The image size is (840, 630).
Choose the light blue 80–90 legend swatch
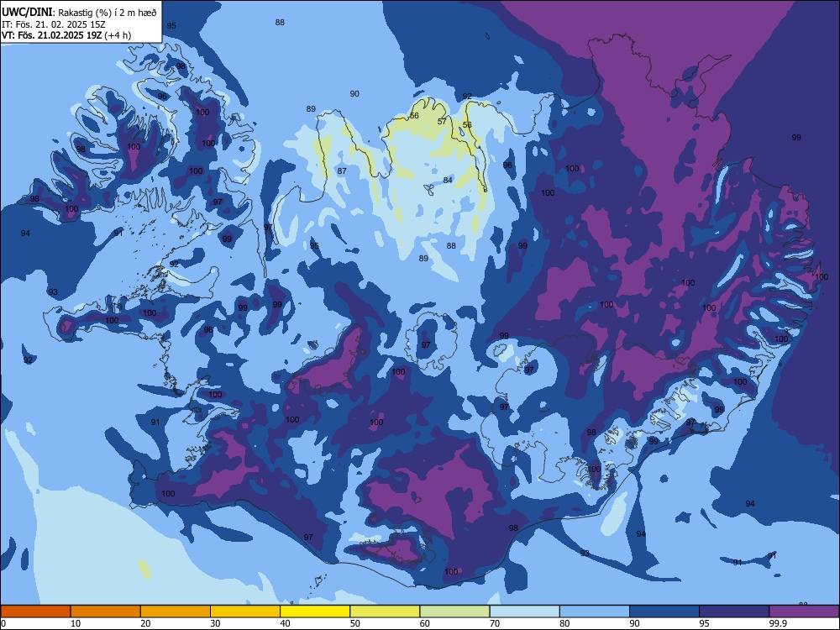pyautogui.click(x=595, y=612)
